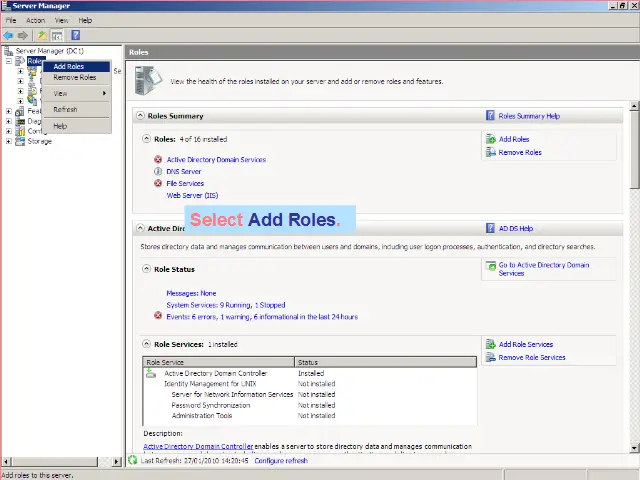
Task: Open the DNS Server role link
Action: click(184, 171)
